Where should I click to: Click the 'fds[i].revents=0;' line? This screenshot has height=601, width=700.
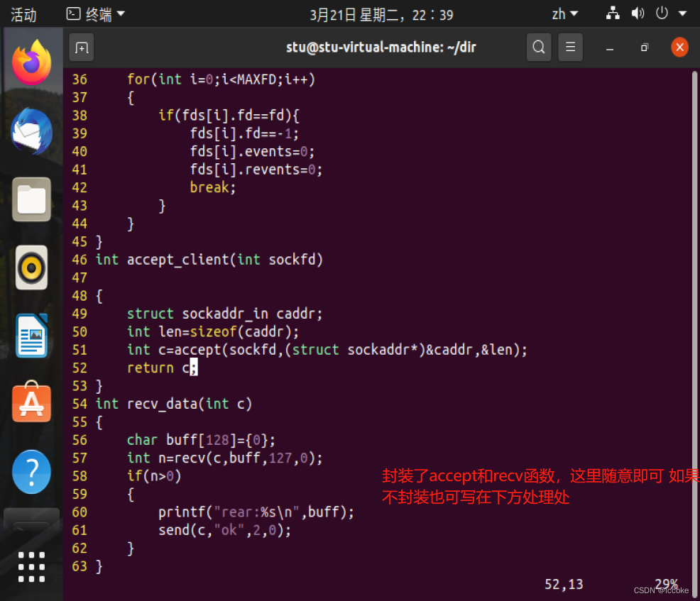pos(256,170)
